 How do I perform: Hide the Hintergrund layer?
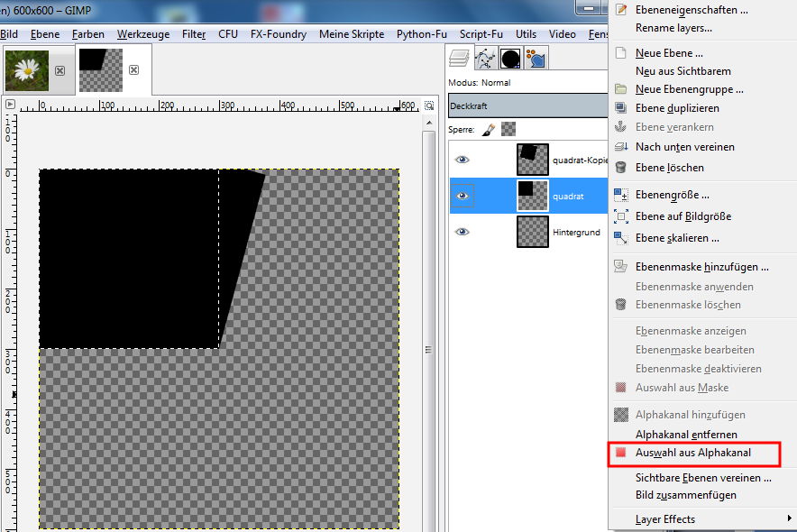[463, 232]
